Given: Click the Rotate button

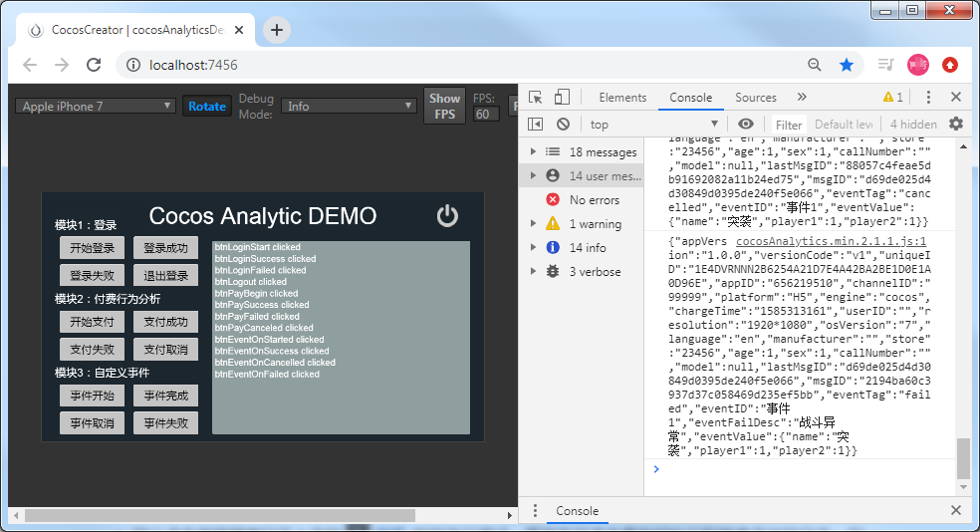Looking at the screenshot, I should 207,107.
